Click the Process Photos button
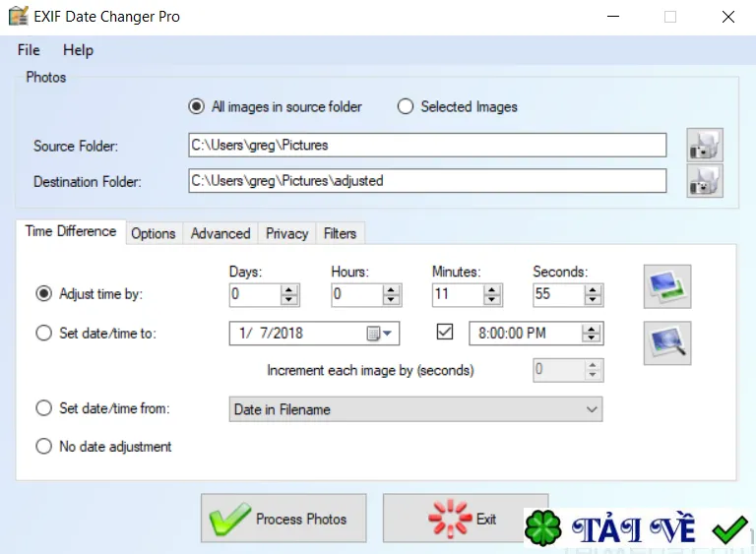756x554 pixels. 283,518
